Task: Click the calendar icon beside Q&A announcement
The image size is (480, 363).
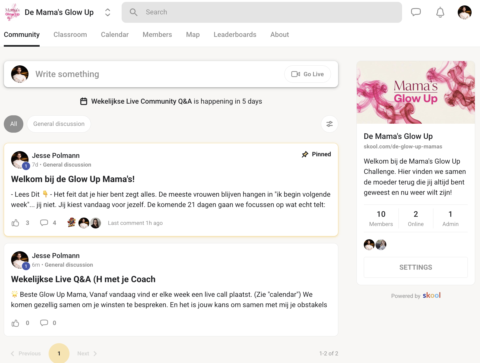Action: coord(84,101)
